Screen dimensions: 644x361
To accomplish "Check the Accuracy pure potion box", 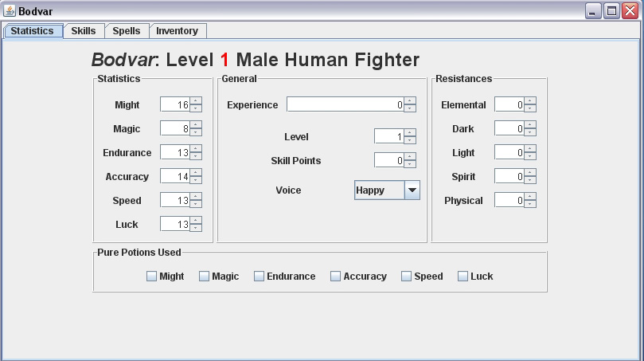I will tap(336, 277).
